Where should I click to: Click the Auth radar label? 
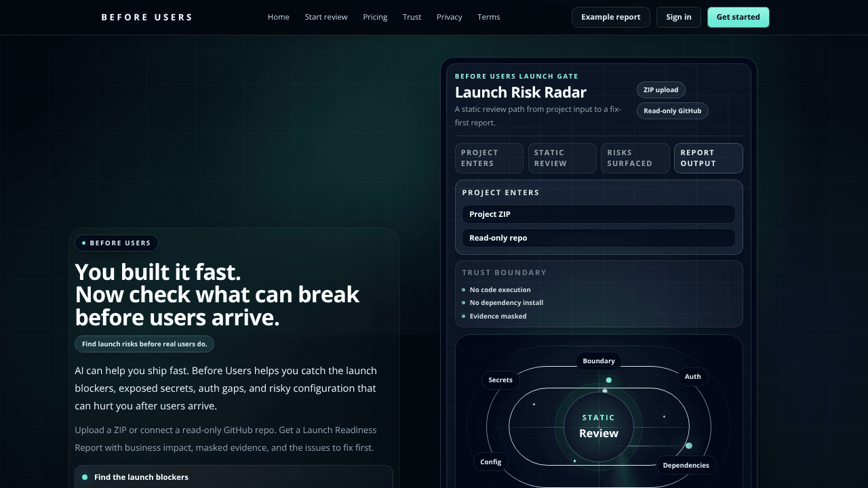[x=692, y=376]
